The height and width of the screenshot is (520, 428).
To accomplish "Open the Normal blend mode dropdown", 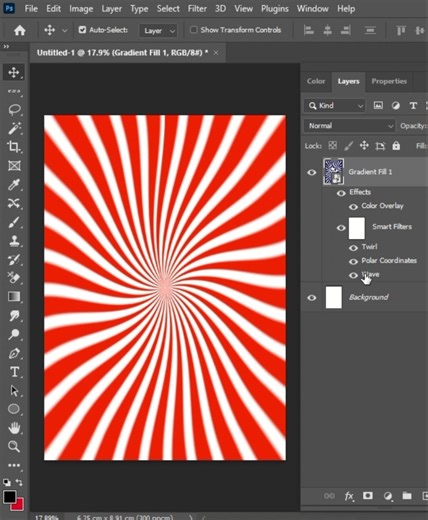I will pos(349,126).
